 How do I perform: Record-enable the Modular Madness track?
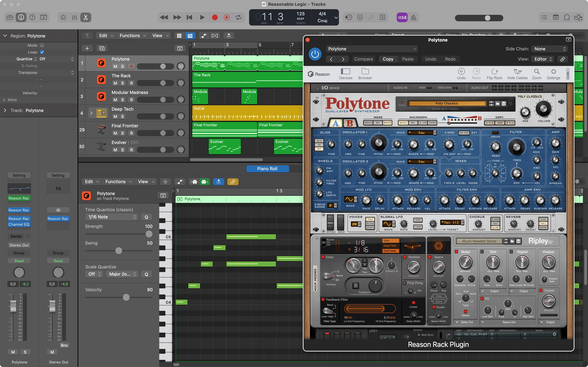[x=131, y=100]
